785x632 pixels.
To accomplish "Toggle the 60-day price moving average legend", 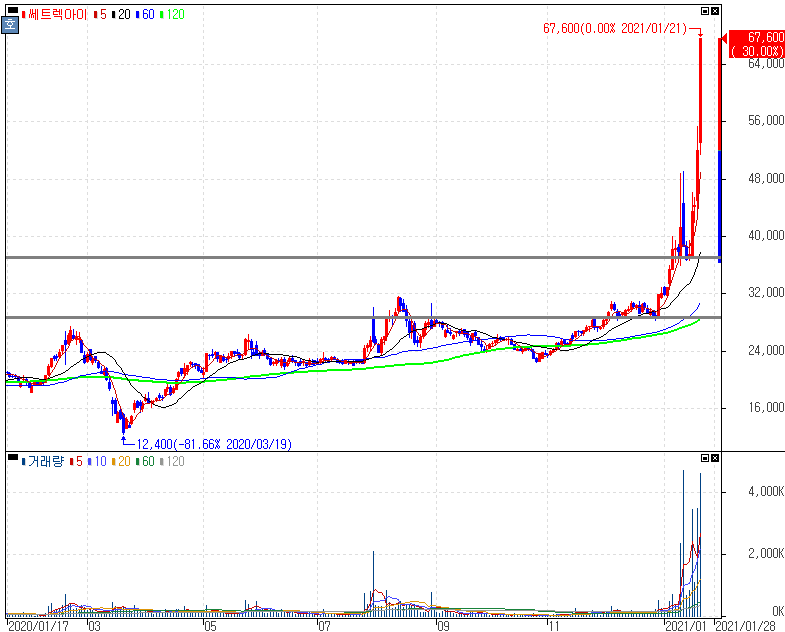I will pos(145,15).
